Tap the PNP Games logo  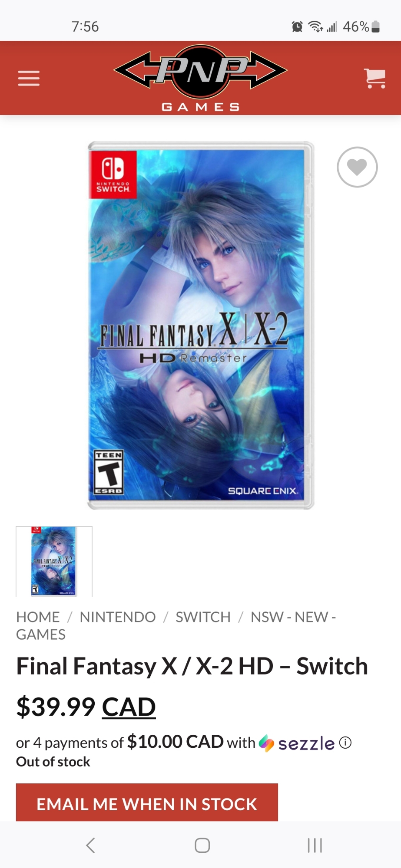200,78
